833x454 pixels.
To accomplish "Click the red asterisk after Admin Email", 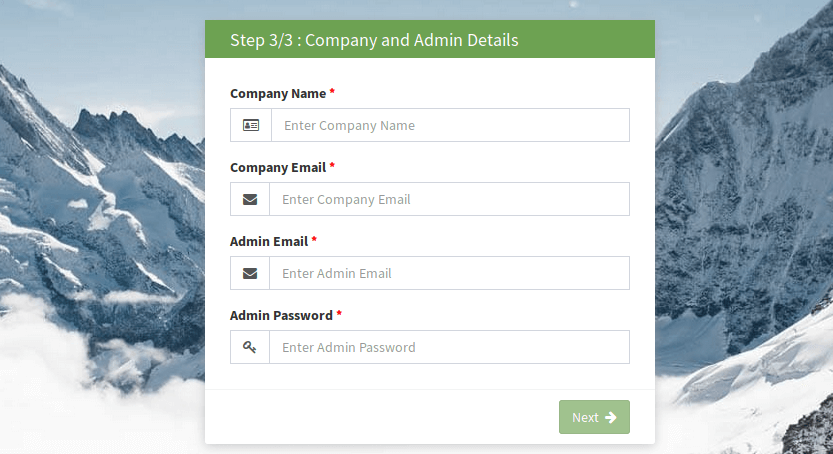I will 314,241.
